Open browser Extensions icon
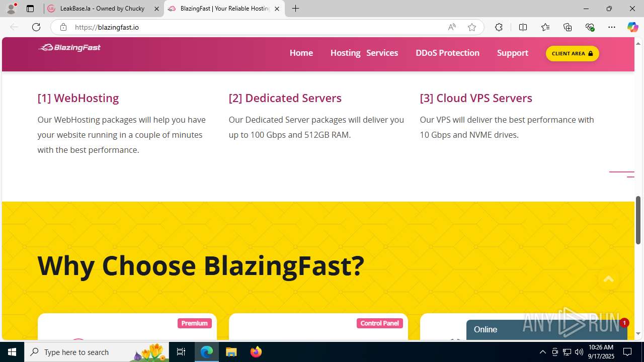This screenshot has width=644, height=362. tap(499, 27)
